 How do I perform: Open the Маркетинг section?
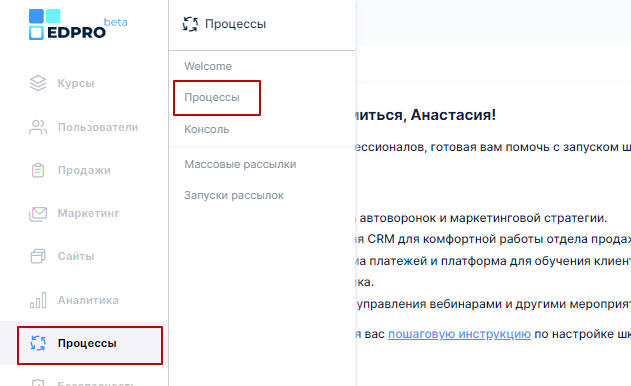click(89, 213)
